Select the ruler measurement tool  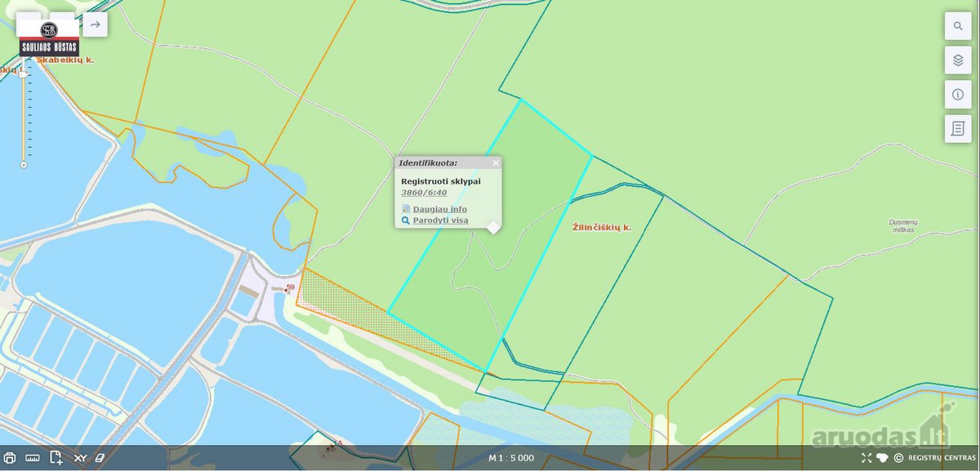pyautogui.click(x=33, y=458)
